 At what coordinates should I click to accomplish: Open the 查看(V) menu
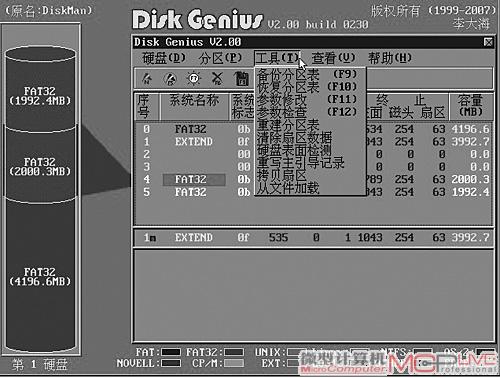pos(333,58)
